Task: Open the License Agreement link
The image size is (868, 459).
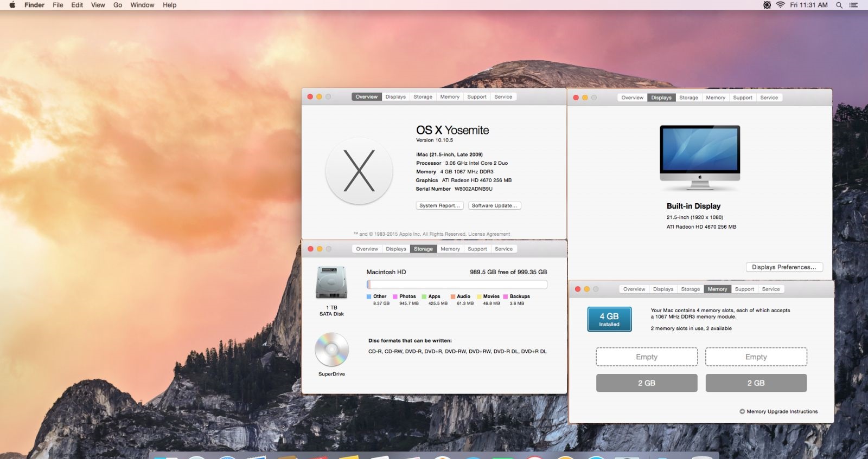Action: click(x=489, y=234)
